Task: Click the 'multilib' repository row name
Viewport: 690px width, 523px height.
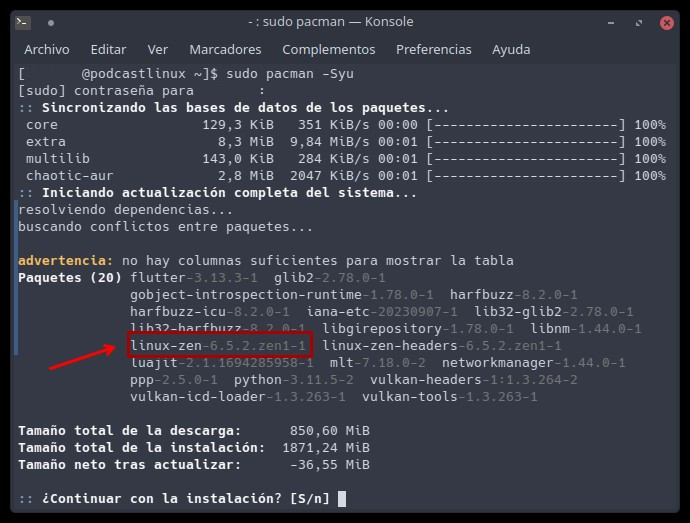Action: 58,159
